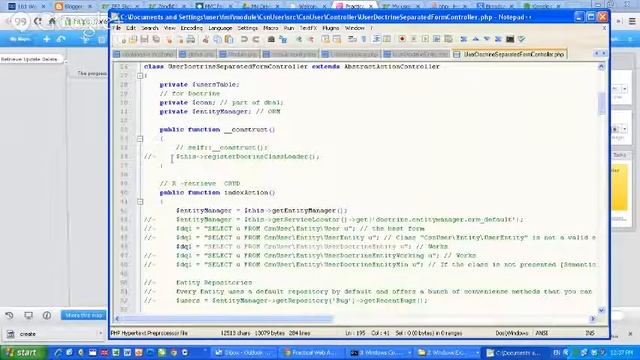This screenshot has height=360, width=640.
Task: Undo the last edit via toolbar
Action: [x=244, y=39]
